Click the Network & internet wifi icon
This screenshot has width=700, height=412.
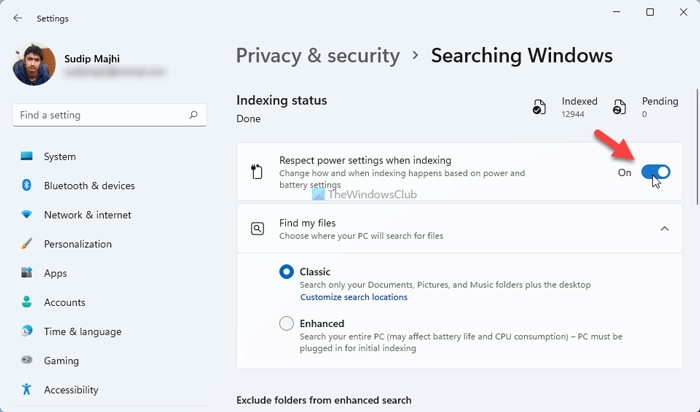[26, 215]
